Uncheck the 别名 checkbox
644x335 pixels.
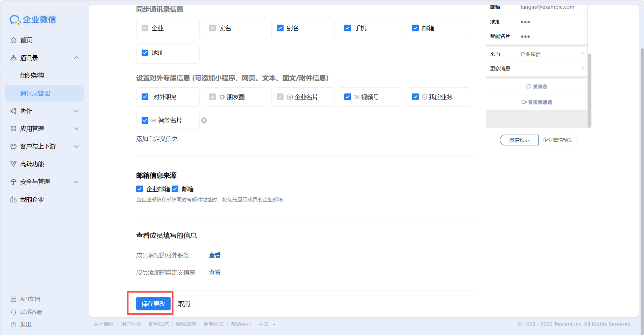[x=280, y=28]
